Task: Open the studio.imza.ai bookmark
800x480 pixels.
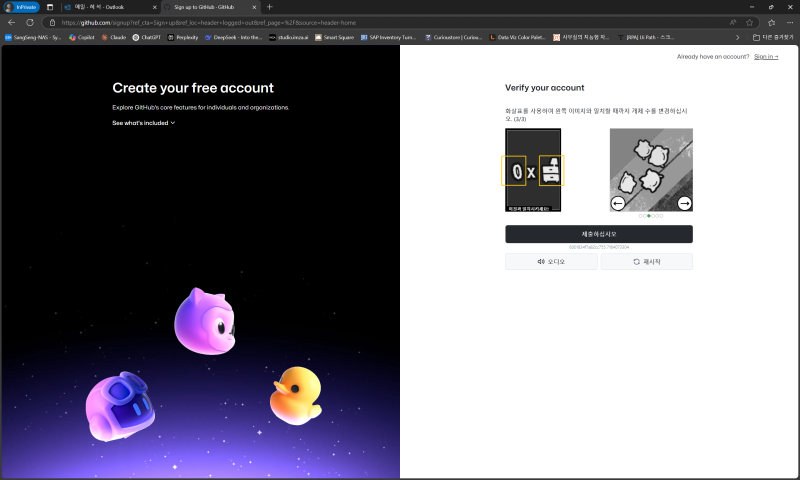Action: (288, 37)
